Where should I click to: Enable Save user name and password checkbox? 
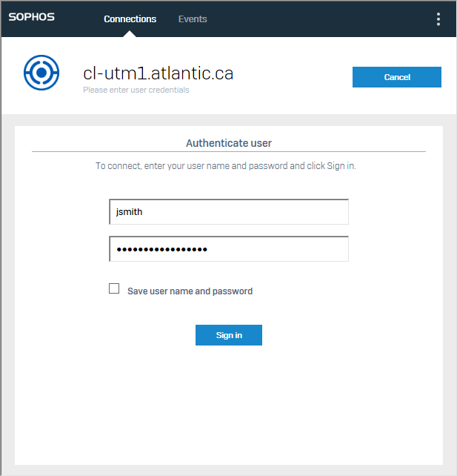(114, 288)
